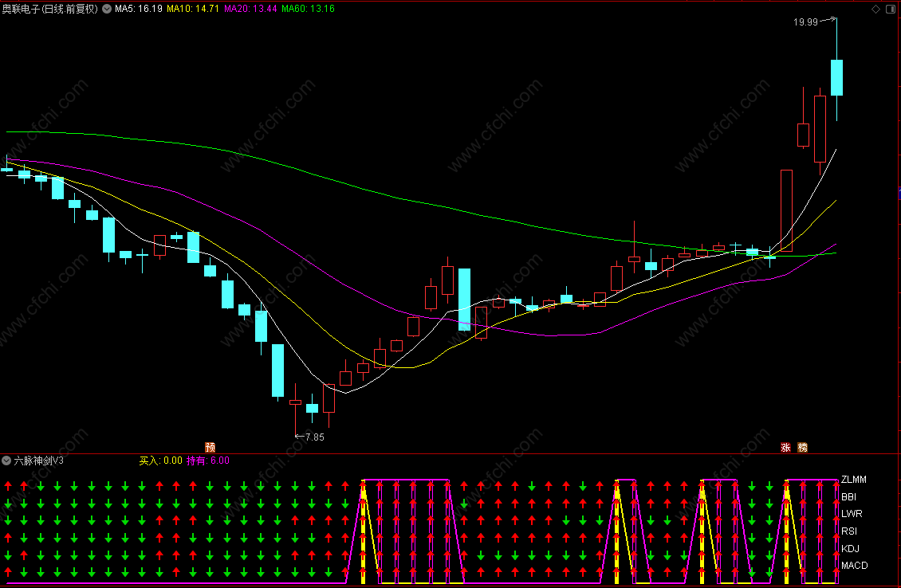The image size is (901, 588).
Task: Select the 奥联电子(日线,前复权) title text
Action: [x=50, y=9]
